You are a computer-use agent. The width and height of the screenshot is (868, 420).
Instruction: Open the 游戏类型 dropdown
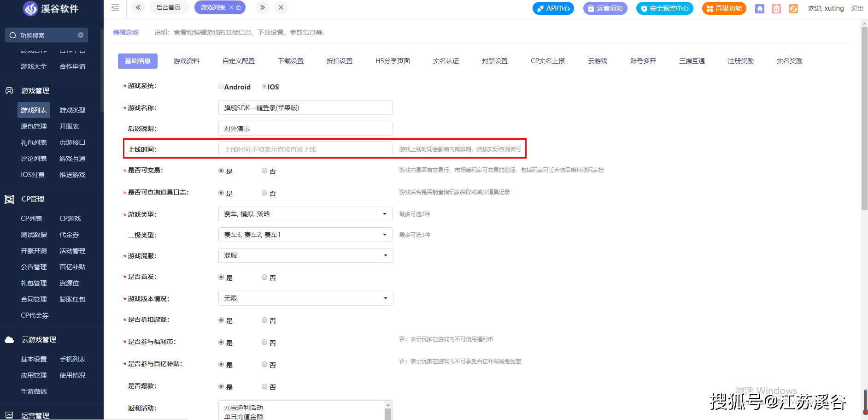click(305, 214)
